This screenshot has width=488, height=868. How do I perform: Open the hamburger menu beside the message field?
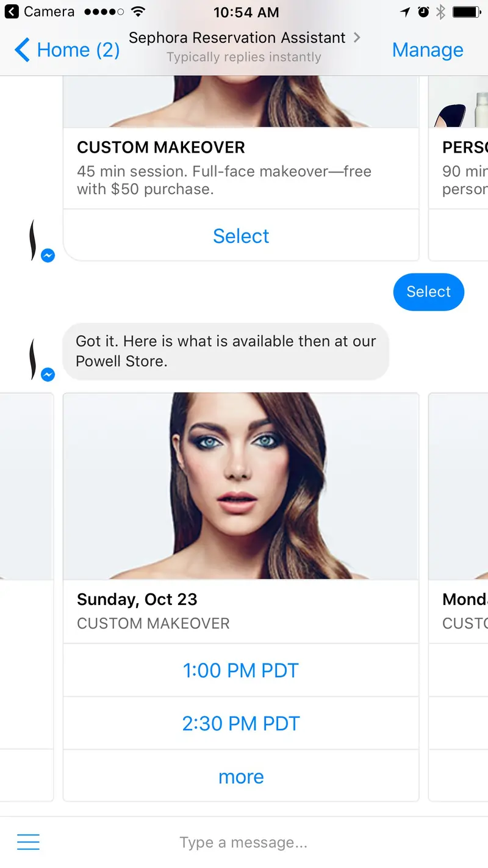(x=28, y=842)
